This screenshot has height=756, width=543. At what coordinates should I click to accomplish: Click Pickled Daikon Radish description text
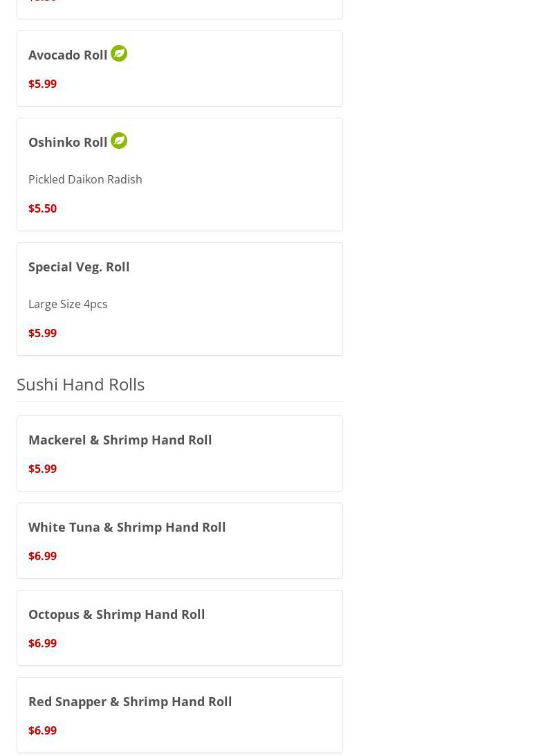[x=85, y=179]
